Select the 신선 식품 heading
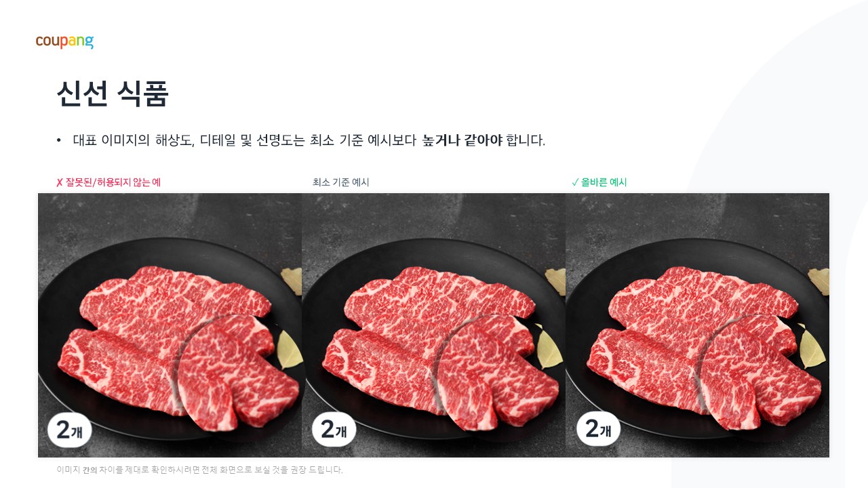 point(113,94)
